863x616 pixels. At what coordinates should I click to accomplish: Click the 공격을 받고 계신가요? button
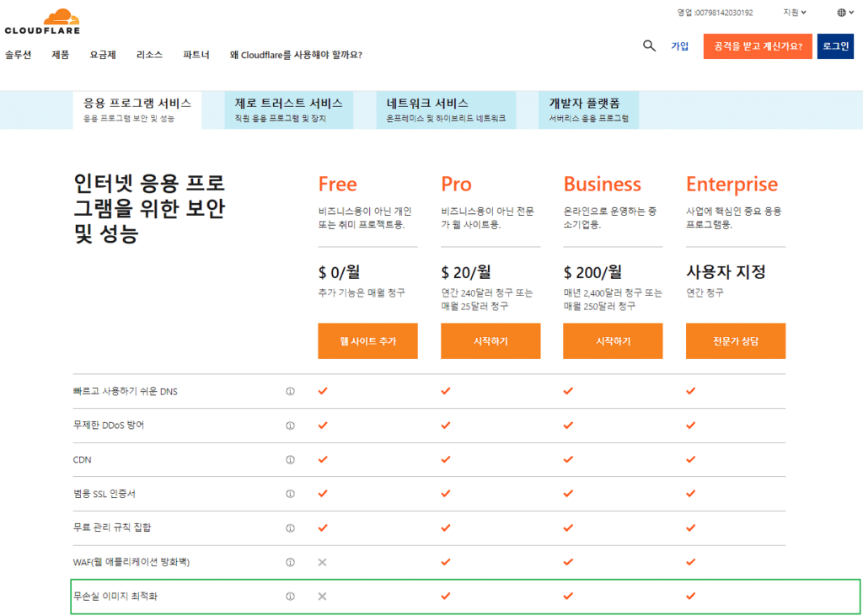[758, 46]
